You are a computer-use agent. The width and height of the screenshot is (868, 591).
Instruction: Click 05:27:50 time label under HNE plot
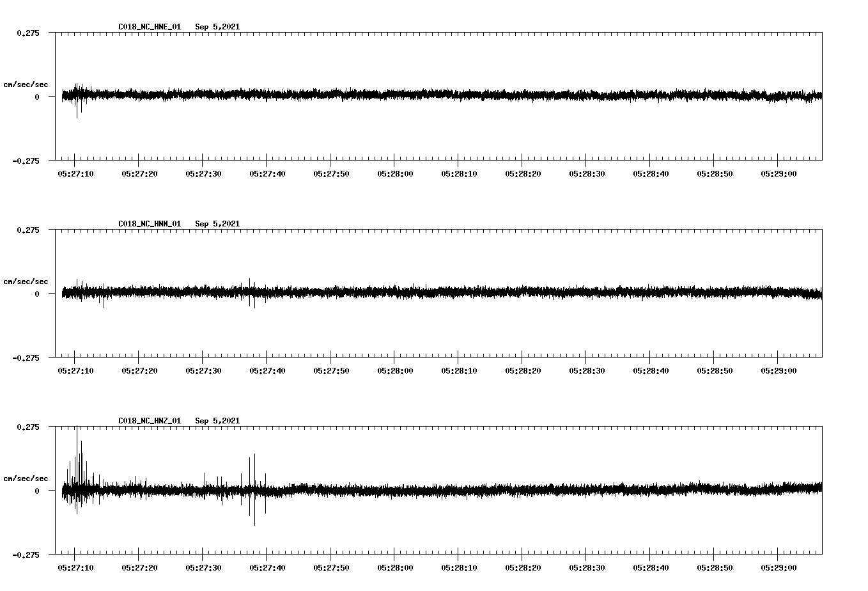coord(331,173)
